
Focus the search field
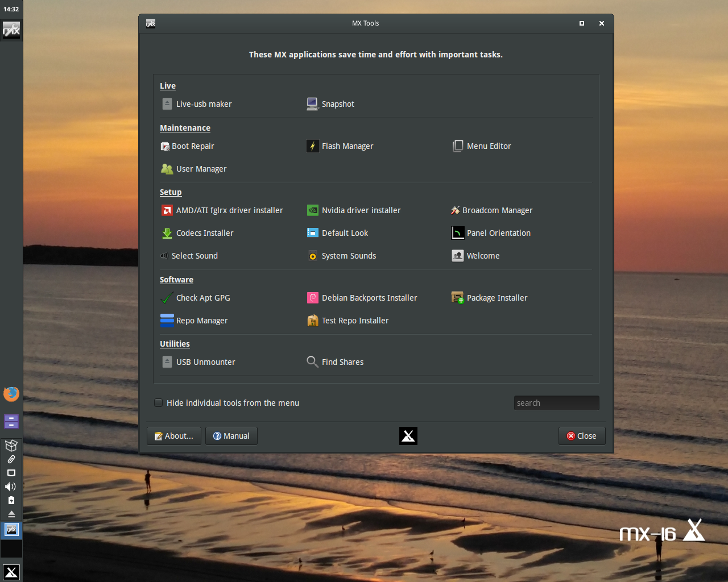pyautogui.click(x=557, y=403)
